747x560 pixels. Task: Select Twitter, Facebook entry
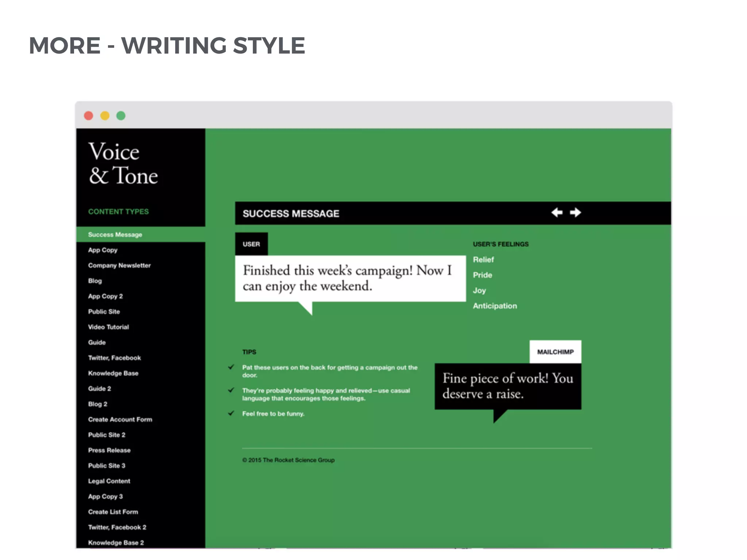click(x=115, y=358)
